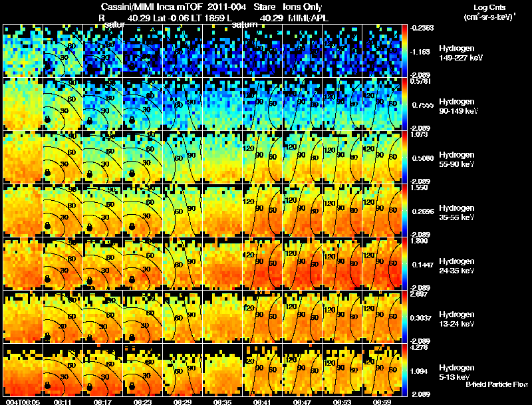Open the 35-55 keV image panel at 004T06:05
The width and height of the screenshot is (532, 405).
(23, 211)
